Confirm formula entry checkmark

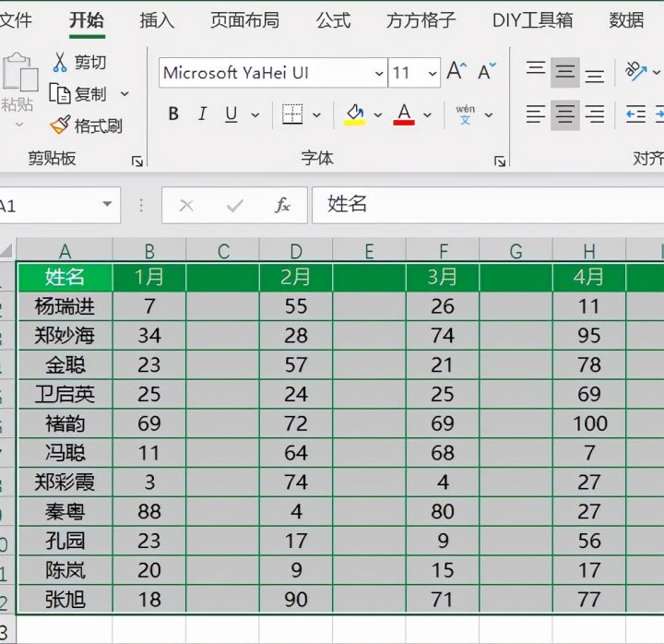(x=234, y=206)
